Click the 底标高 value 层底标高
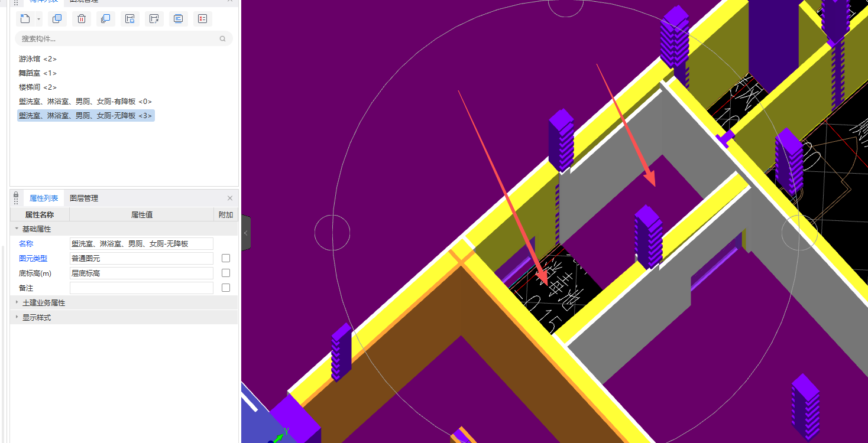This screenshot has width=868, height=443. [x=141, y=273]
